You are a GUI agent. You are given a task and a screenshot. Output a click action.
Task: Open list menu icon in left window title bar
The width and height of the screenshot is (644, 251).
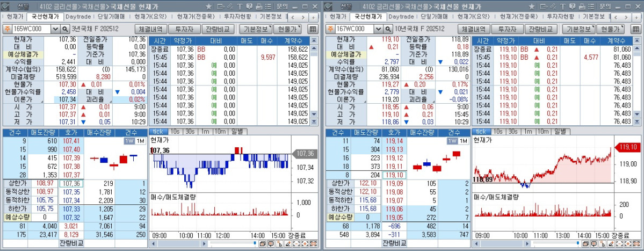click(268, 6)
